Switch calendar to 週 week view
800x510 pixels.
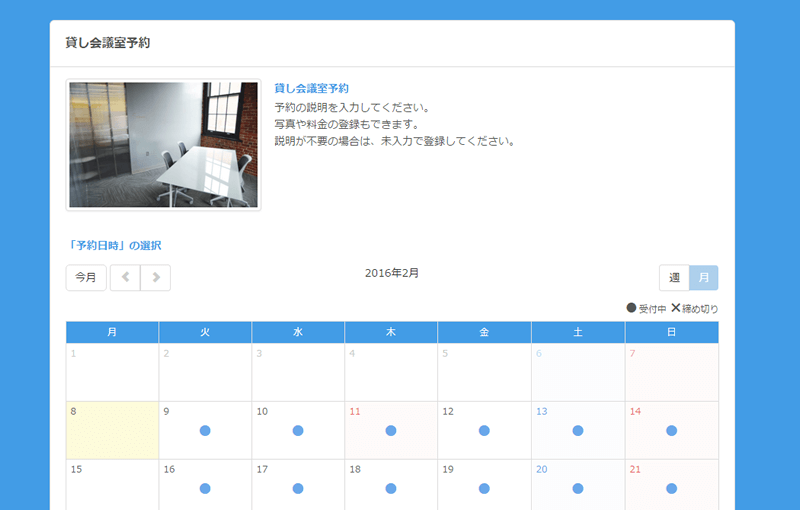point(674,278)
